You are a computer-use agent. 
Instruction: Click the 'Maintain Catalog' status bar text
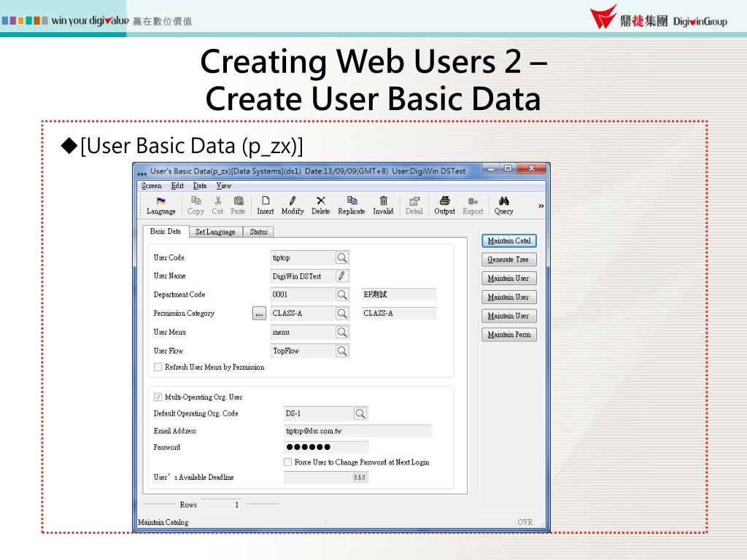click(163, 522)
